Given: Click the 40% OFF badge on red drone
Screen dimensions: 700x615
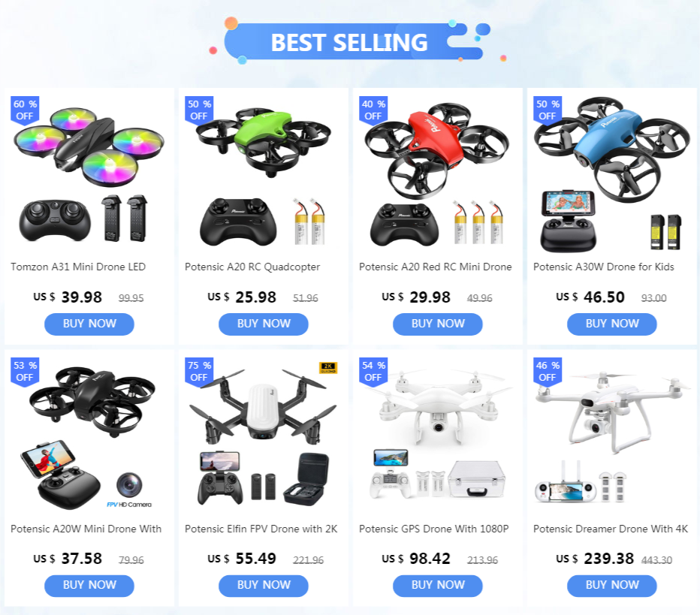Looking at the screenshot, I should 373,110.
